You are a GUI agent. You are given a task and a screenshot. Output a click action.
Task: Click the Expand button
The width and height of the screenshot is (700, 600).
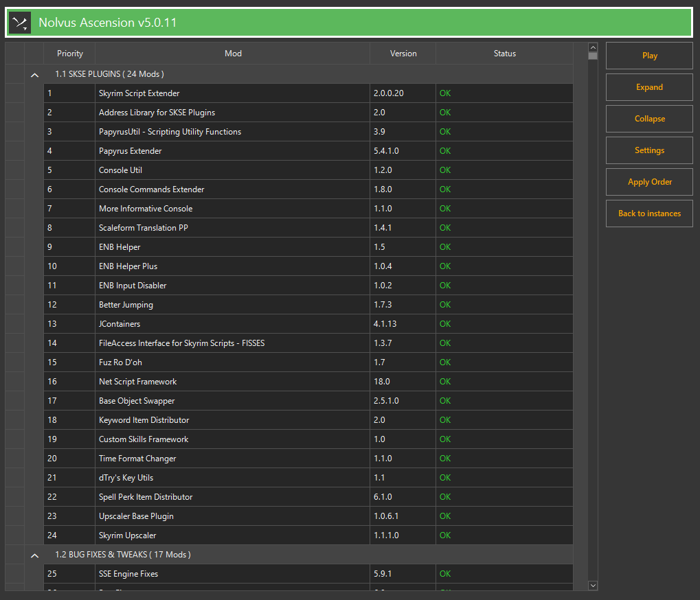(649, 87)
